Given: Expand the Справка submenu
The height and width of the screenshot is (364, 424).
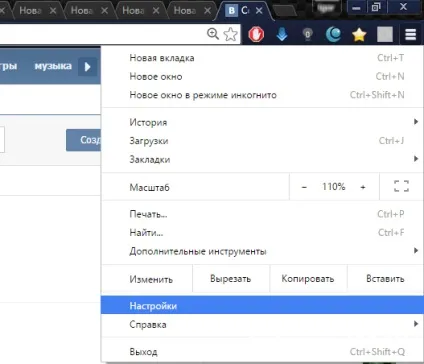Looking at the screenshot, I should click(x=262, y=324).
